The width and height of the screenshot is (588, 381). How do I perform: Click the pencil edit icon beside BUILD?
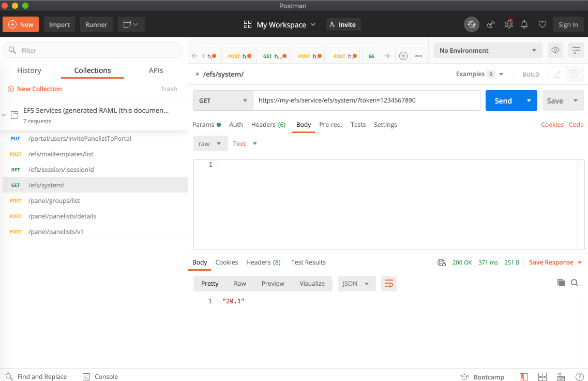(557, 74)
